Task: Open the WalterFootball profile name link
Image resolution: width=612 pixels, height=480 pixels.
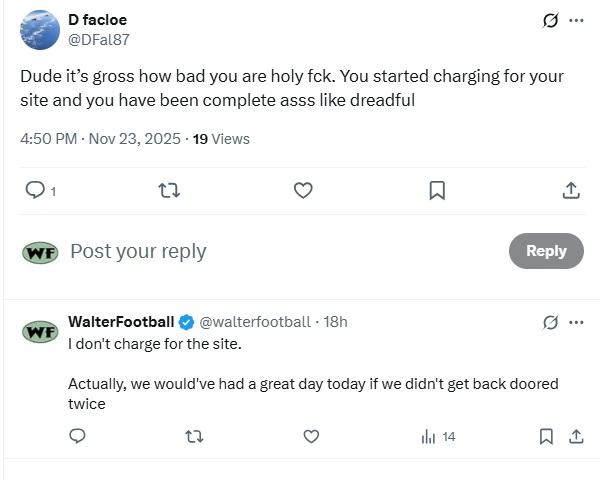Action: [121, 322]
